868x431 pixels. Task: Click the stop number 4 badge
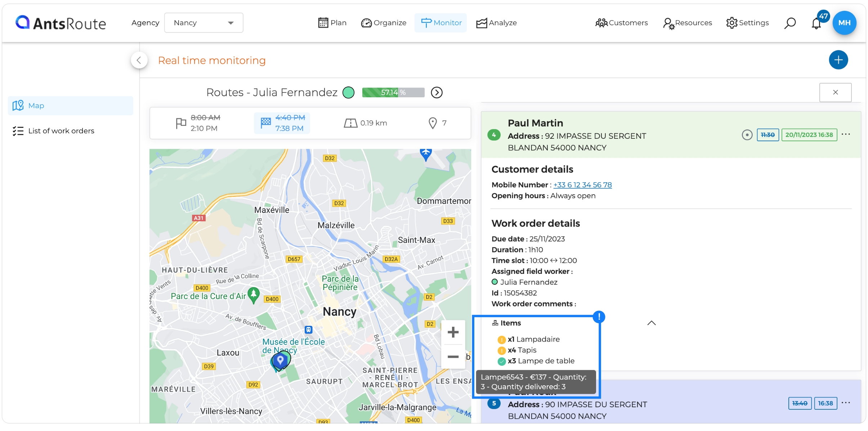pos(494,135)
